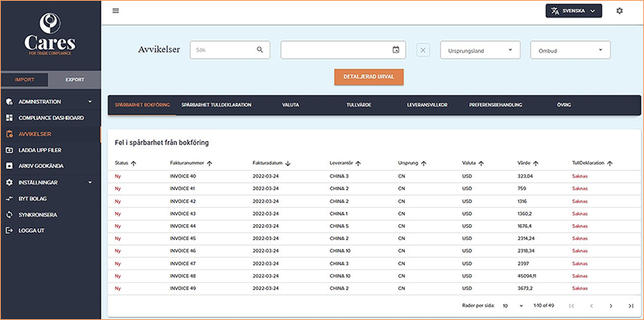Click the Avvikelser clipboard icon
644x320 pixels.
click(10, 134)
